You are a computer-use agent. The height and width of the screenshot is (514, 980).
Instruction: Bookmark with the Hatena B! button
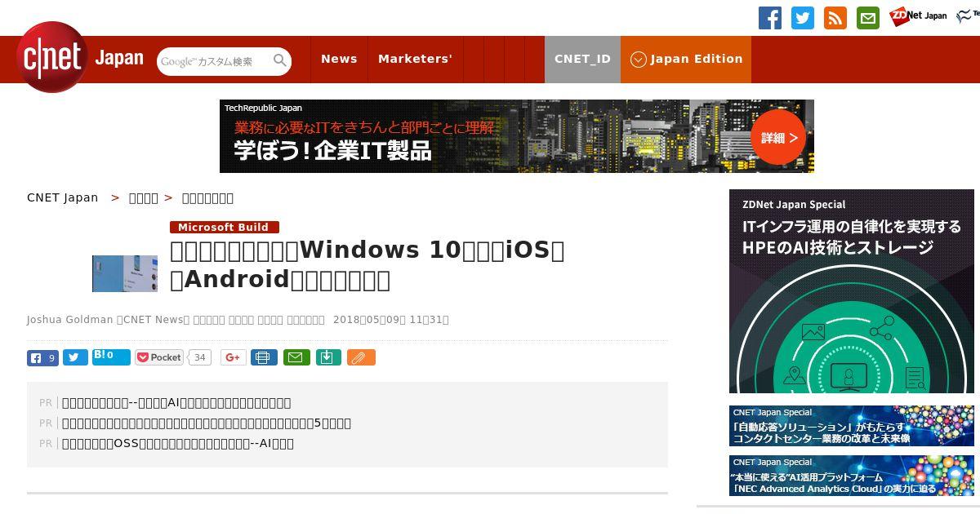coord(111,357)
